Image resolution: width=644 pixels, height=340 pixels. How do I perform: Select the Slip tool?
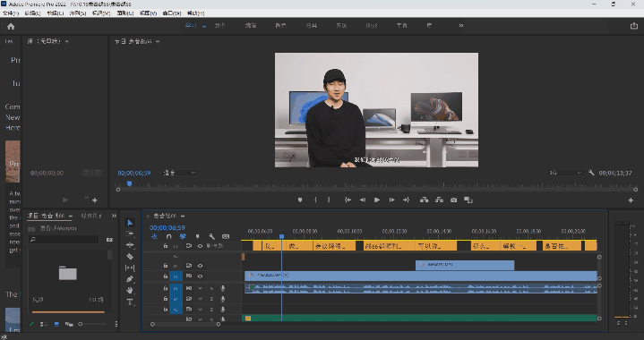tap(130, 268)
